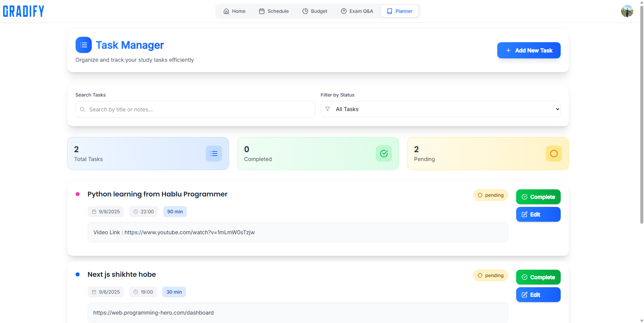Click the Gradify logo
The width and height of the screenshot is (644, 323).
[x=23, y=11]
